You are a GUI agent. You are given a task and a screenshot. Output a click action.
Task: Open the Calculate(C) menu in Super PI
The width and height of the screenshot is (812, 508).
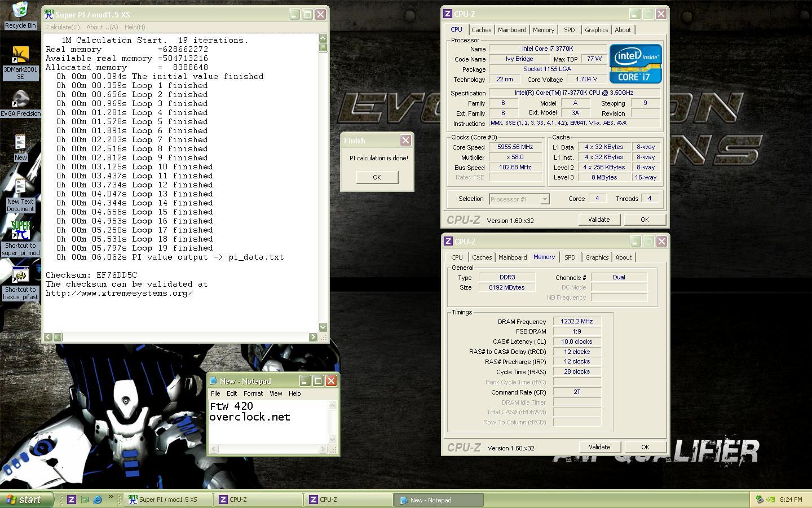tap(63, 27)
